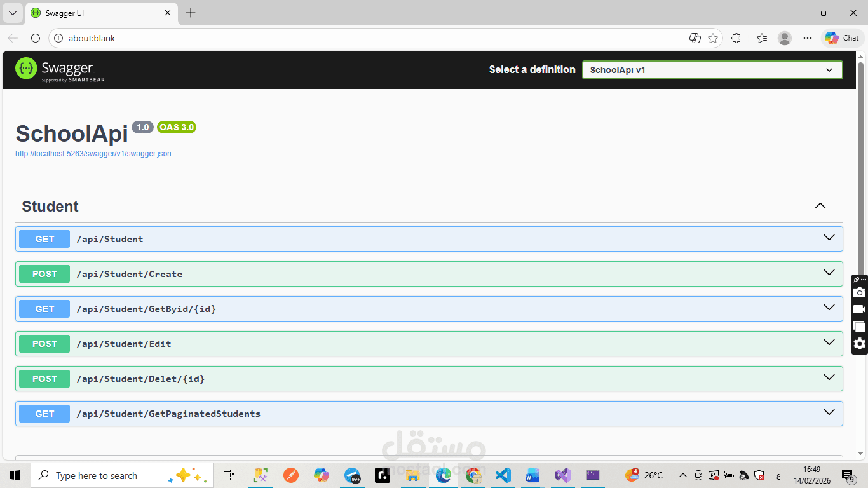
Task: Open the browser extensions icon
Action: click(736, 38)
